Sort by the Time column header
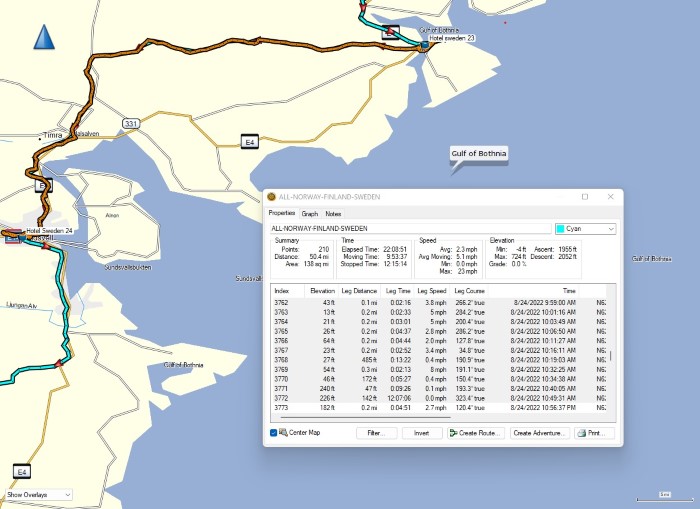Screen dimensions: 700x509 coord(534,291)
